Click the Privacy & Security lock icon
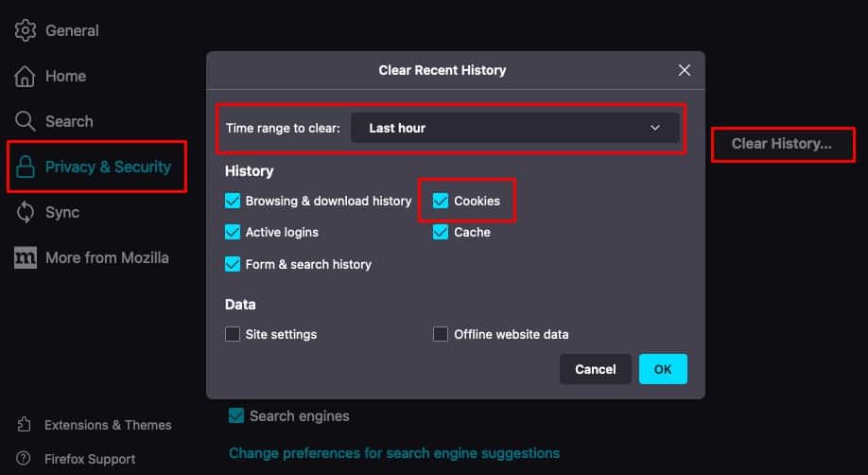 click(x=25, y=167)
